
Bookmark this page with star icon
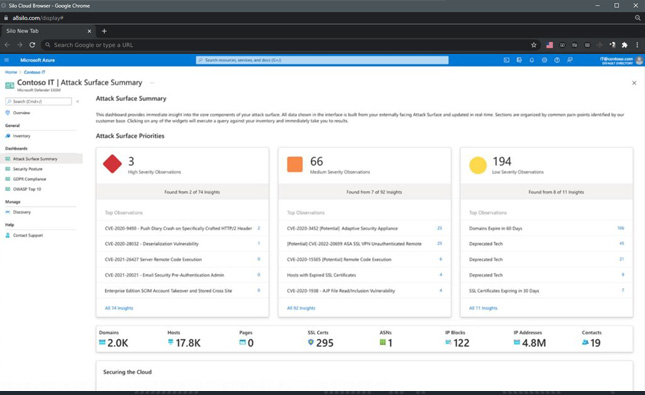tap(534, 45)
